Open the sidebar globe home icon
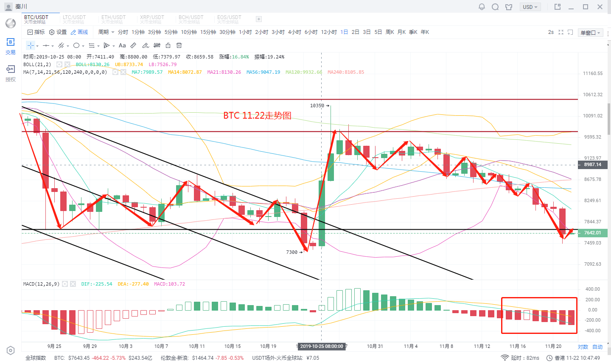 tap(11, 23)
